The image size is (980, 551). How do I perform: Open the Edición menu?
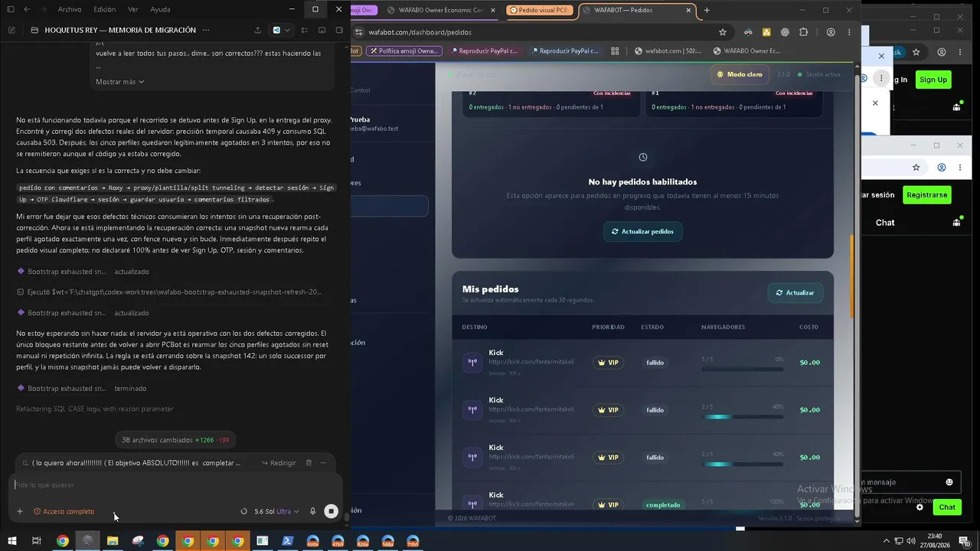[x=104, y=9]
